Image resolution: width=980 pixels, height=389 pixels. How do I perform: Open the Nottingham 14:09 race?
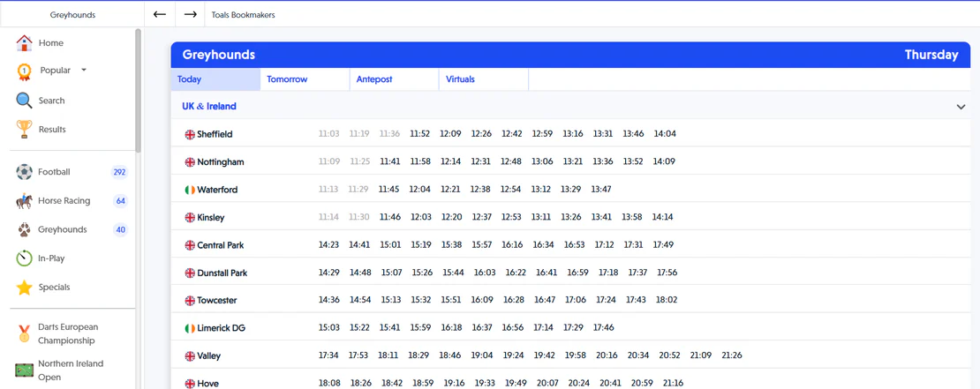(664, 161)
